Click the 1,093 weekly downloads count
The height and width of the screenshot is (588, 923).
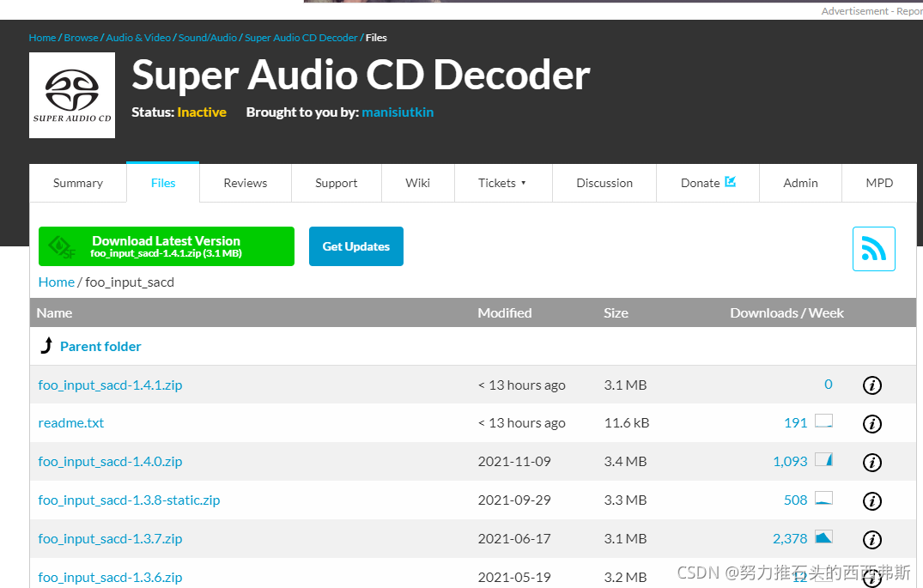click(790, 462)
